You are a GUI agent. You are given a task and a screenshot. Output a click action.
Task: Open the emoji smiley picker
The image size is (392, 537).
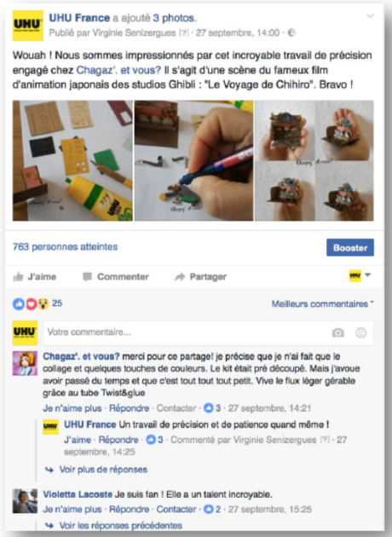360,332
